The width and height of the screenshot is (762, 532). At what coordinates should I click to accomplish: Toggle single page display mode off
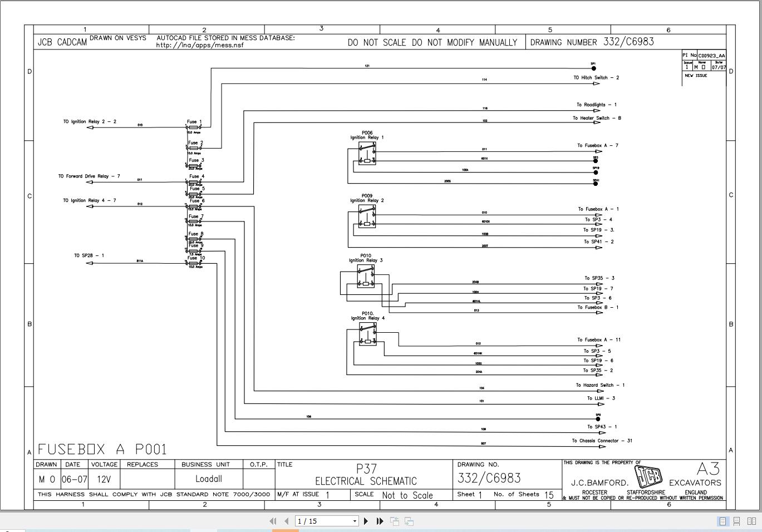722,521
